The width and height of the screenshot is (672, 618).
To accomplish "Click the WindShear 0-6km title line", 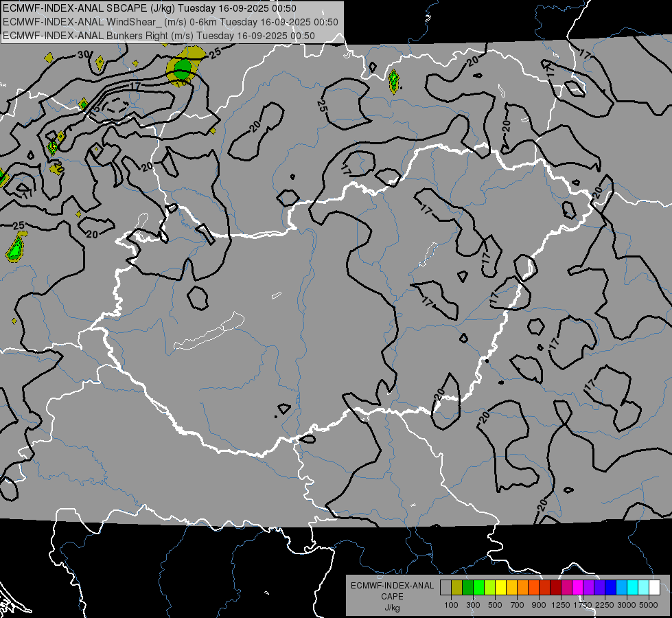I will tap(170, 22).
